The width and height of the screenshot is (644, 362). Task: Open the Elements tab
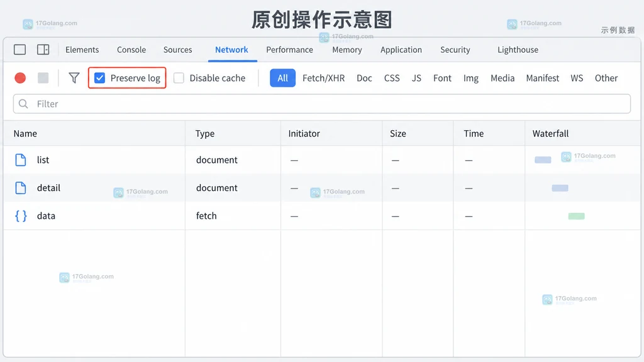coord(82,50)
